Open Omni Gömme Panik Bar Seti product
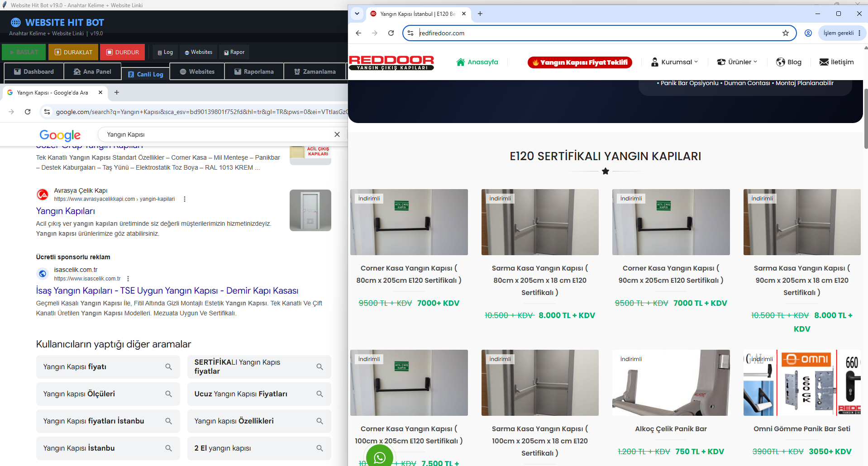Image resolution: width=868 pixels, height=466 pixels. [802, 428]
